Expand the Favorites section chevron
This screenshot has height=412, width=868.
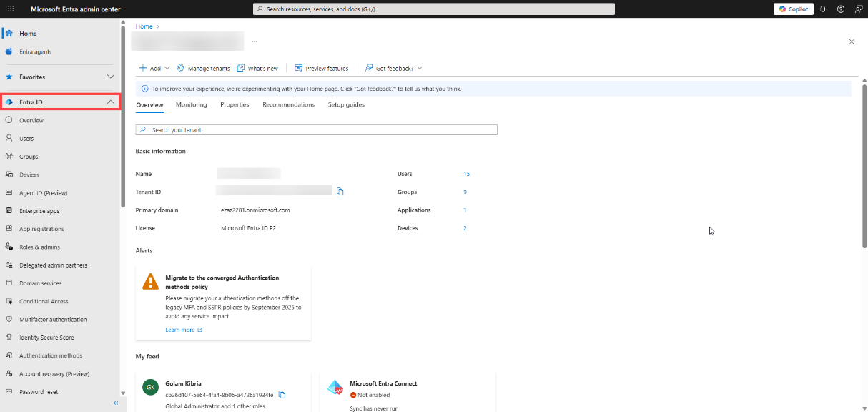[x=110, y=77]
